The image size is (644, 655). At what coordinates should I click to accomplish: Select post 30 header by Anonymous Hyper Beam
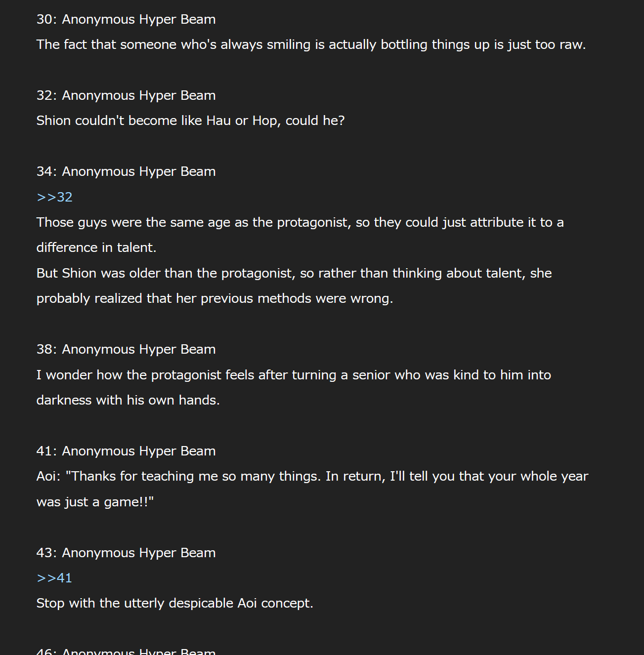(126, 19)
